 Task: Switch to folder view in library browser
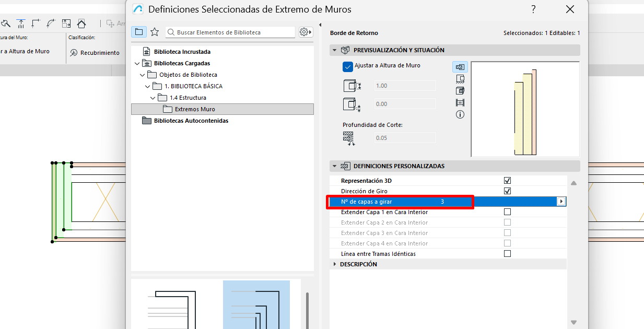139,32
